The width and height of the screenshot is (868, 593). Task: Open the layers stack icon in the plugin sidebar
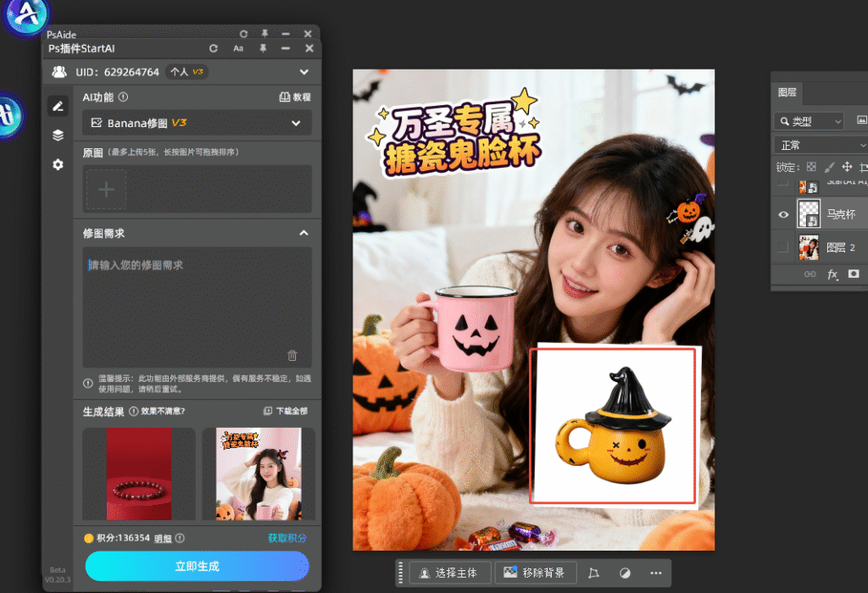pos(58,135)
